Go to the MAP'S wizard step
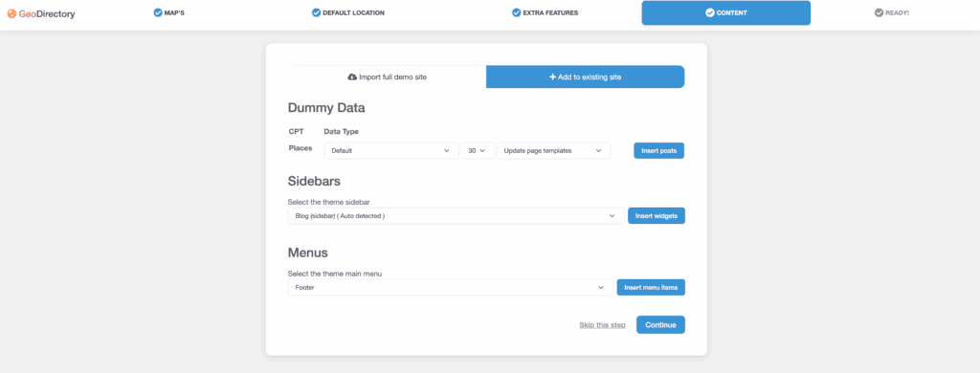The height and width of the screenshot is (373, 980). (168, 12)
